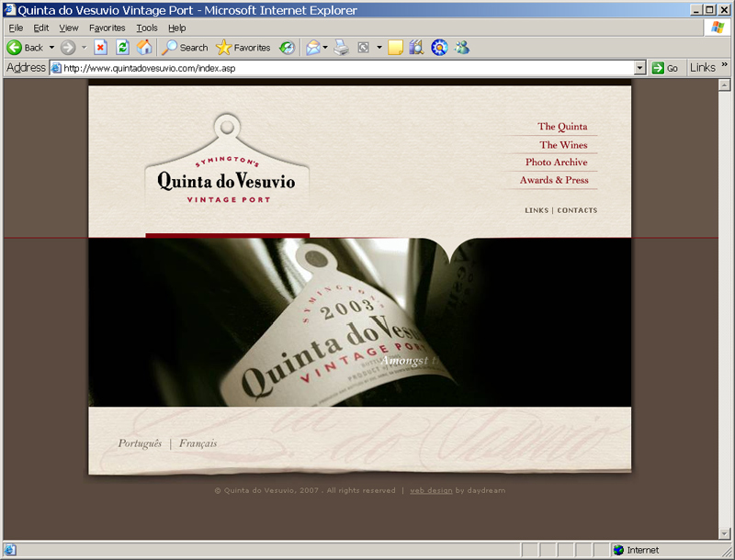735x560 pixels.
Task: Open the Research books-and-magnifier icon
Action: pyautogui.click(x=416, y=48)
